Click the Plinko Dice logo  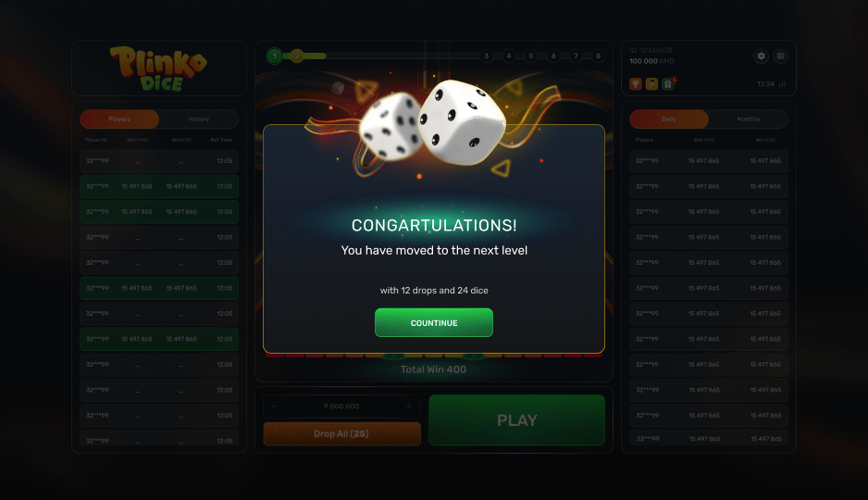click(x=158, y=69)
